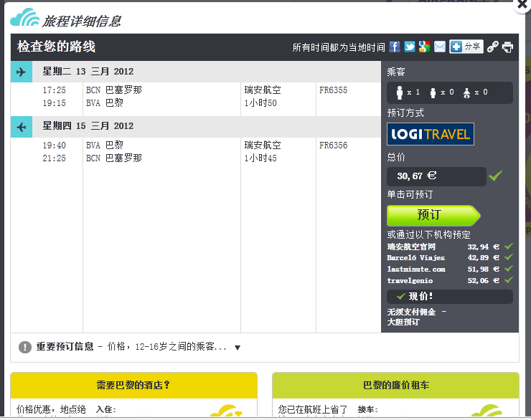Click the green 预订 booking button

(433, 215)
